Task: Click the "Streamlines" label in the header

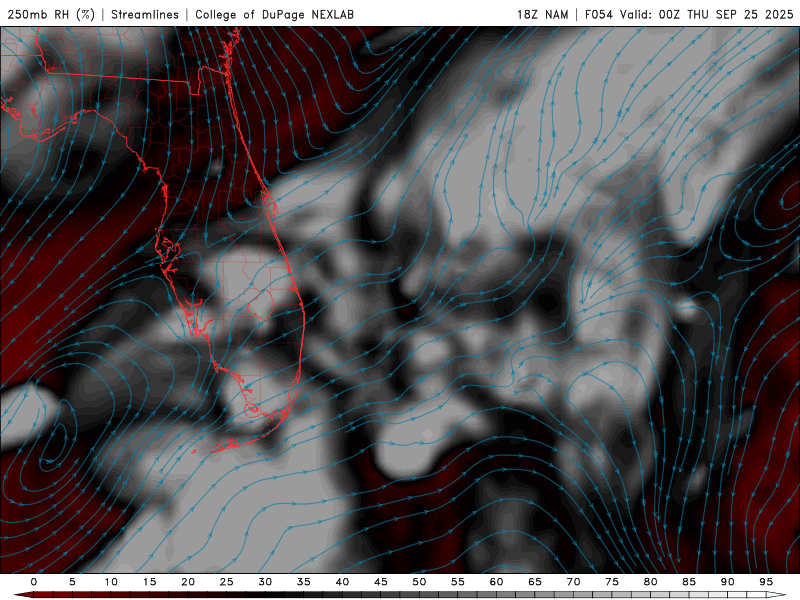Action: click(145, 14)
